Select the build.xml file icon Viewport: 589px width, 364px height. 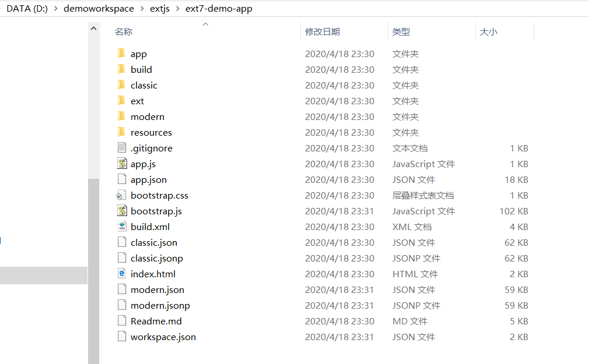pyautogui.click(x=122, y=227)
